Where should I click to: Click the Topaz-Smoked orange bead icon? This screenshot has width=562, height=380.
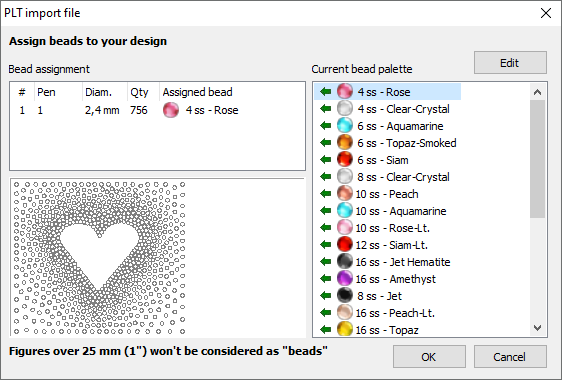point(345,142)
